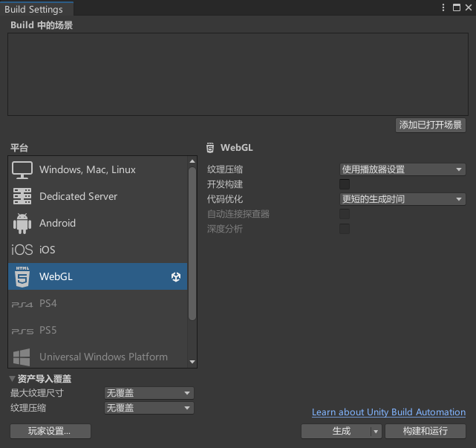Image resolution: width=476 pixels, height=448 pixels.
Task: Select WebGL platform row
Action: click(x=98, y=276)
